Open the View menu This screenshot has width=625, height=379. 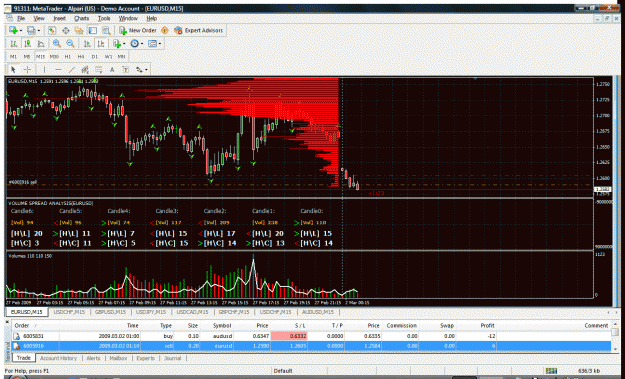click(x=39, y=18)
